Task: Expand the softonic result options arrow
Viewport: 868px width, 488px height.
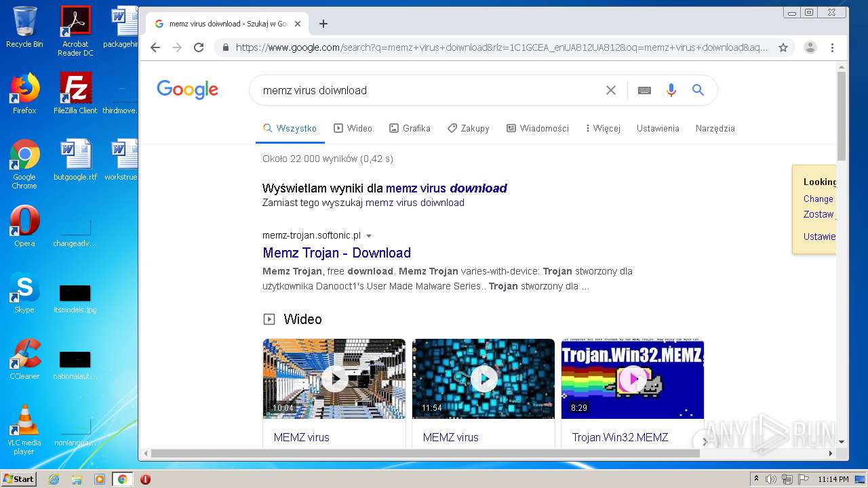Action: coord(369,236)
